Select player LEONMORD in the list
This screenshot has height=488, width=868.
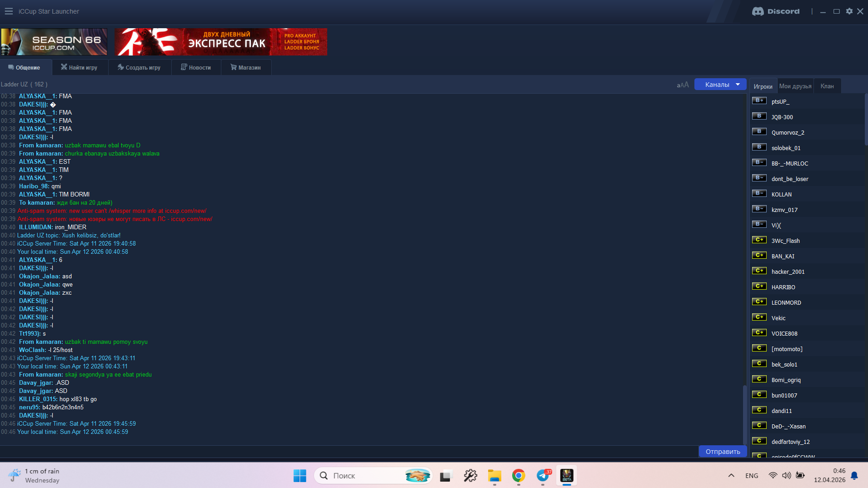pos(786,303)
